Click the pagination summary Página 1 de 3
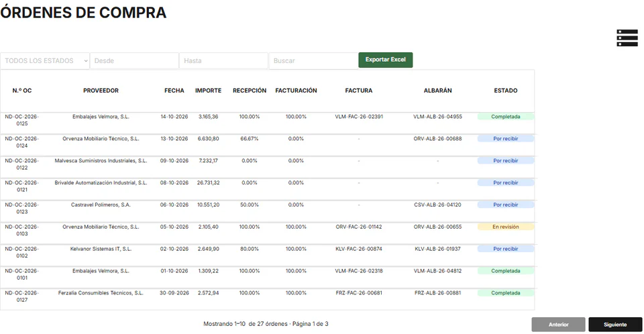Image resolution: width=644 pixels, height=334 pixels. coord(310,324)
